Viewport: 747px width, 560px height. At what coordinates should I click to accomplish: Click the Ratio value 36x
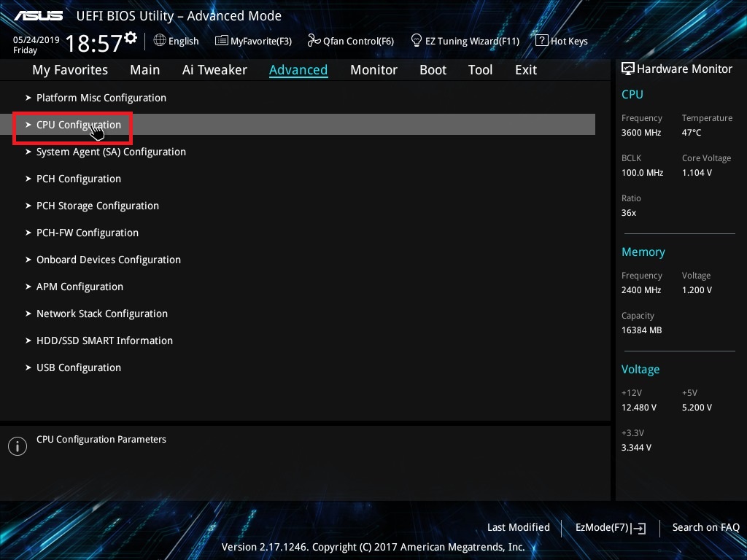[628, 213]
